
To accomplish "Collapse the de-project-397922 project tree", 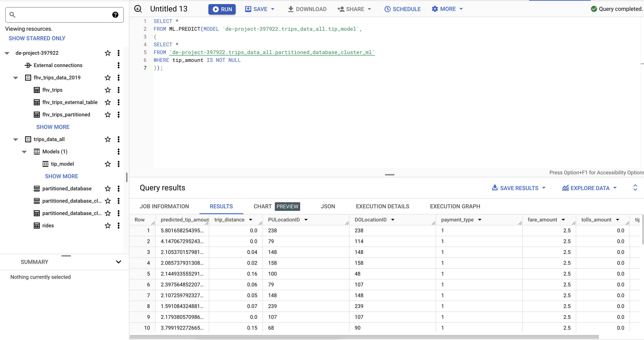I will point(7,53).
